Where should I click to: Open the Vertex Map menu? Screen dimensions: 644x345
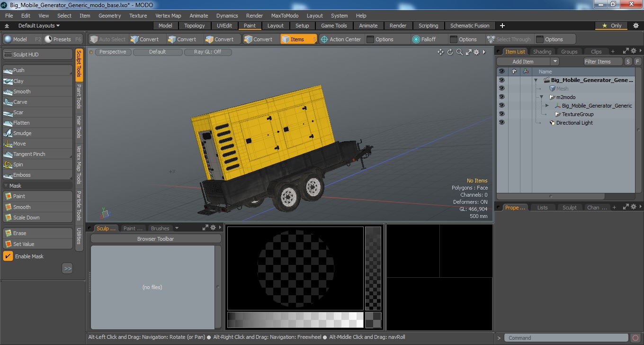point(168,16)
